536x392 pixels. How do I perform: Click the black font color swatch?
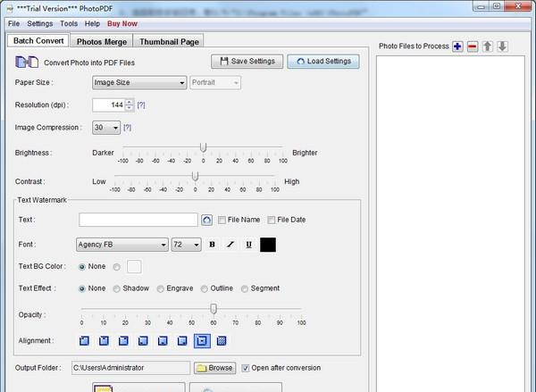point(268,245)
